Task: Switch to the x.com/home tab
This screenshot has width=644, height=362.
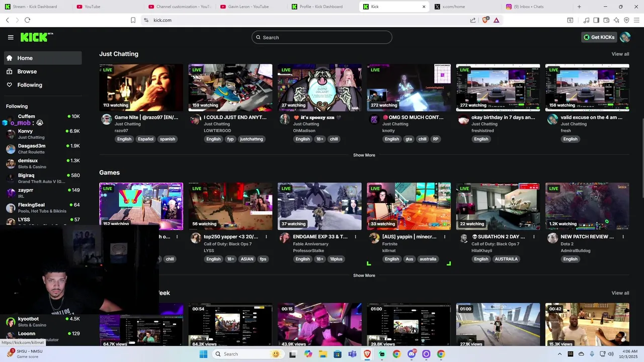Action: click(465, 7)
